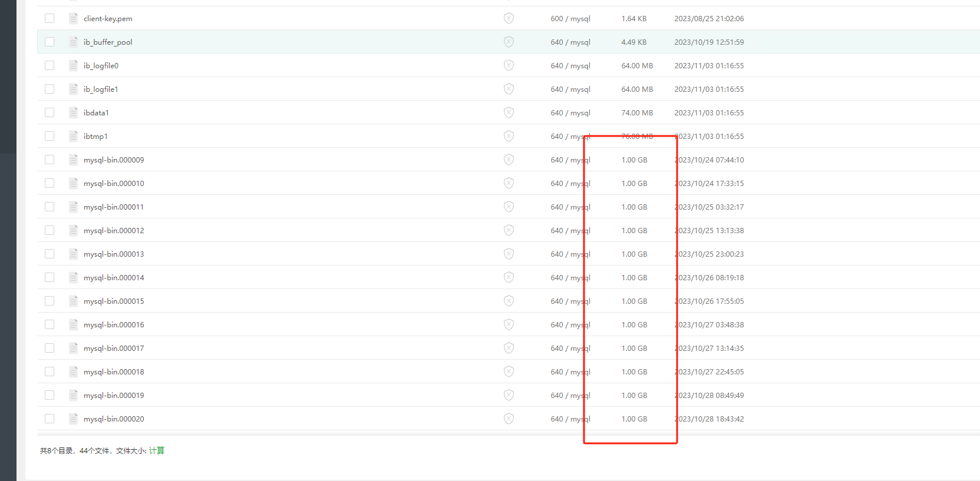The image size is (980, 481).
Task: Click the shield icon for ib_buffer_pool
Action: pos(509,42)
